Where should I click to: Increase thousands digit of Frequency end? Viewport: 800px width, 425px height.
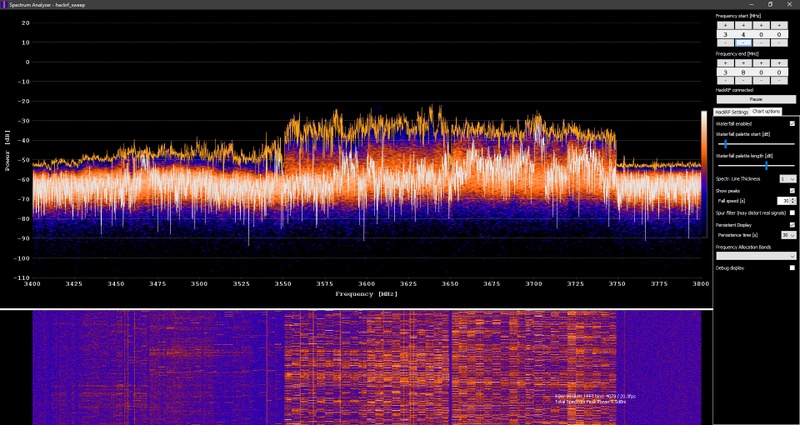[x=726, y=63]
